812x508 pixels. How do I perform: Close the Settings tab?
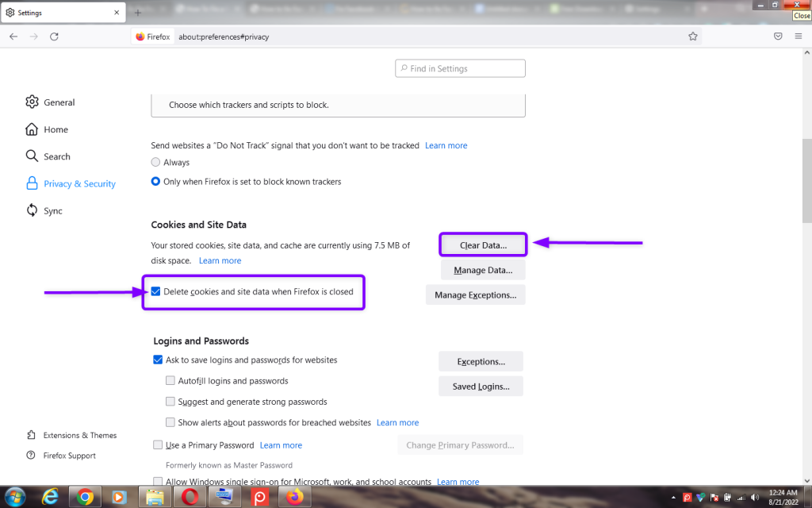click(117, 13)
